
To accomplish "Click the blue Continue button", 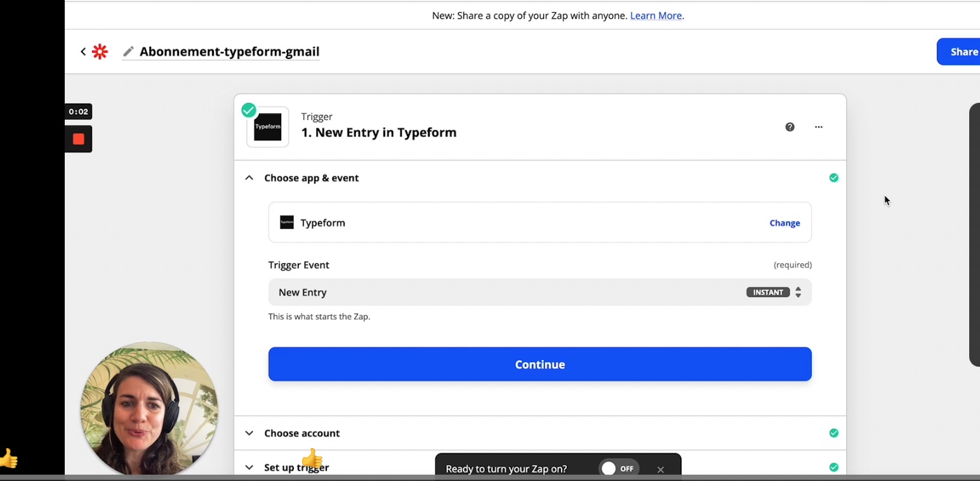I will [540, 364].
